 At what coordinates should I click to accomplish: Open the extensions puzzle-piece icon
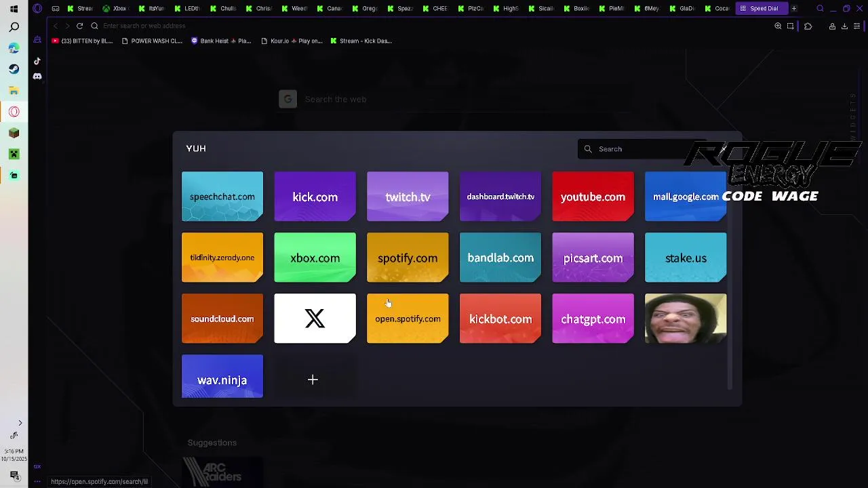pos(808,26)
